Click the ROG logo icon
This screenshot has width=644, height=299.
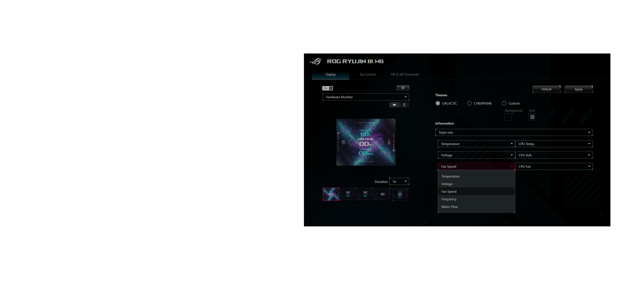click(315, 61)
